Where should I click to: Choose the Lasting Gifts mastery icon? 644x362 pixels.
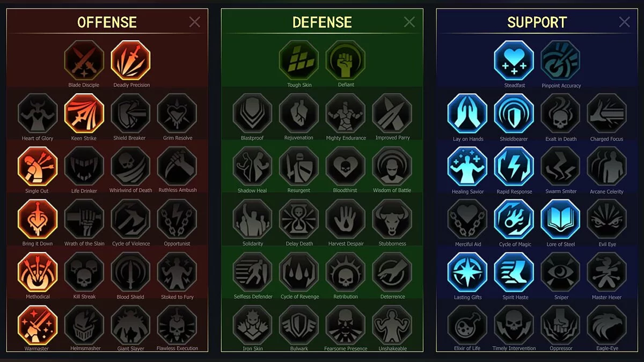tap(467, 272)
